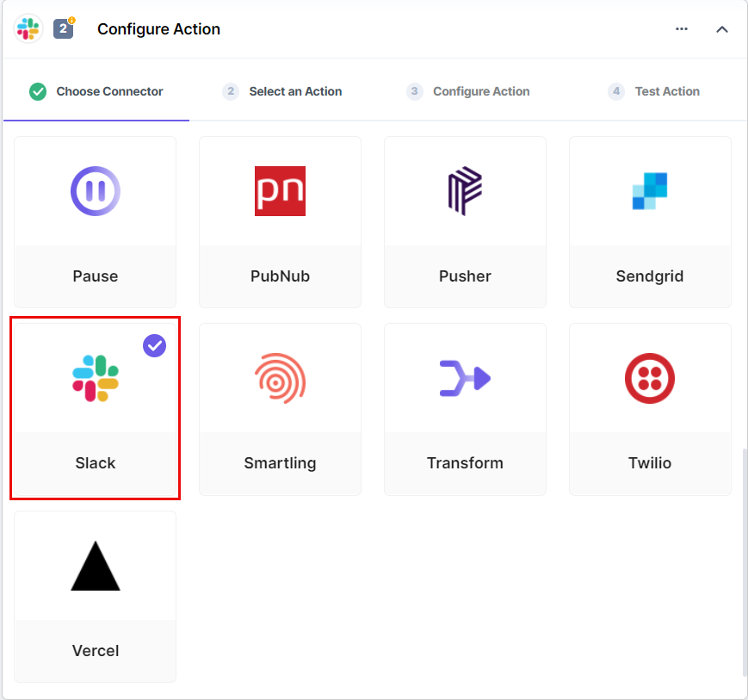Image resolution: width=748 pixels, height=700 pixels.
Task: Click the Transform card label
Action: point(465,463)
